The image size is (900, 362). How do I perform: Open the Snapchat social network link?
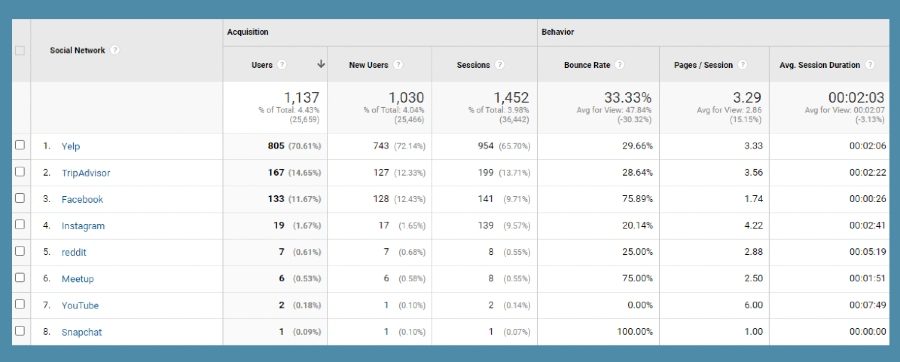tap(82, 332)
